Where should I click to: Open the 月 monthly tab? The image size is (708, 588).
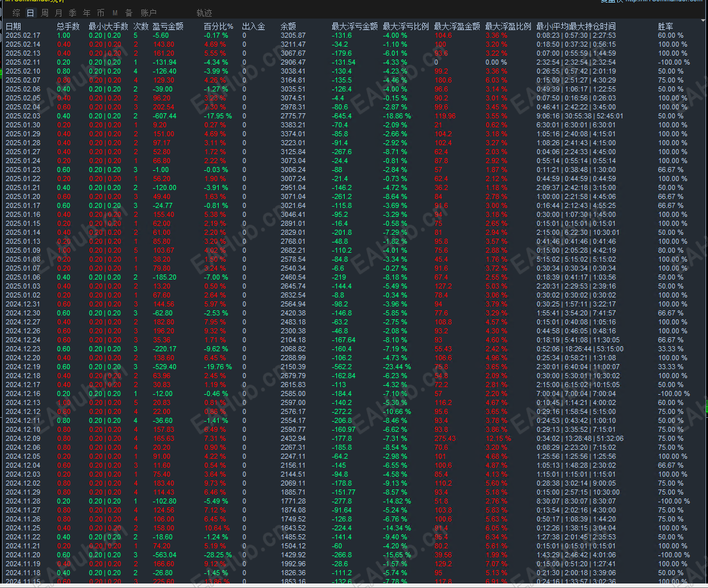pyautogui.click(x=58, y=13)
